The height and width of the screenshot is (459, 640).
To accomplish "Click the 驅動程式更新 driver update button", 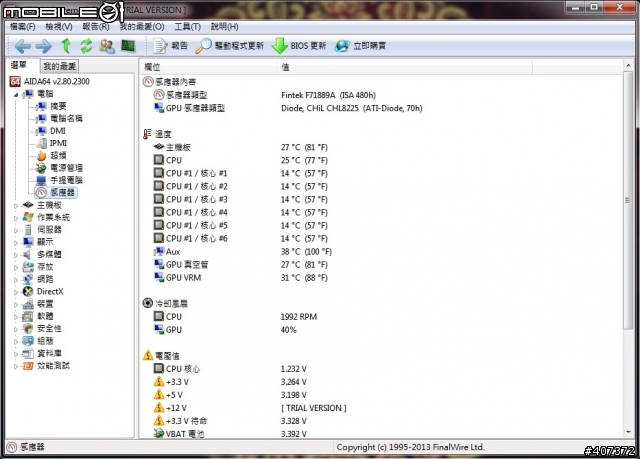I will 229,46.
